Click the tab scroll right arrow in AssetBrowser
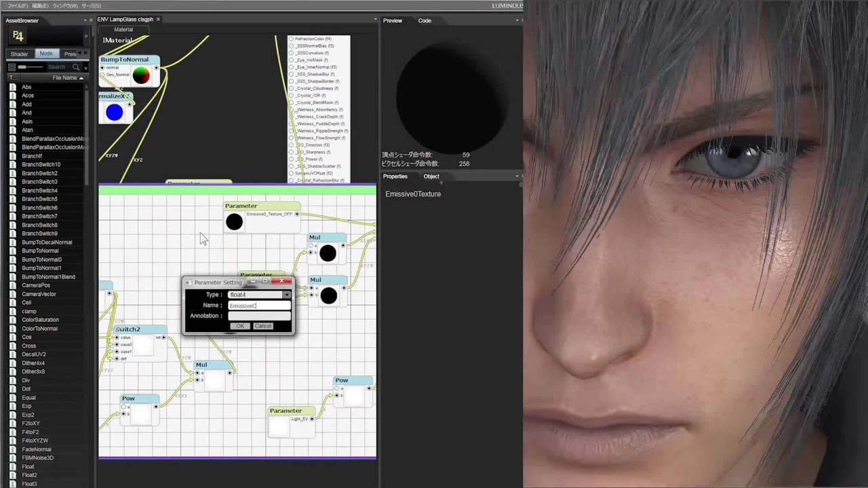The image size is (868, 488). (x=86, y=54)
